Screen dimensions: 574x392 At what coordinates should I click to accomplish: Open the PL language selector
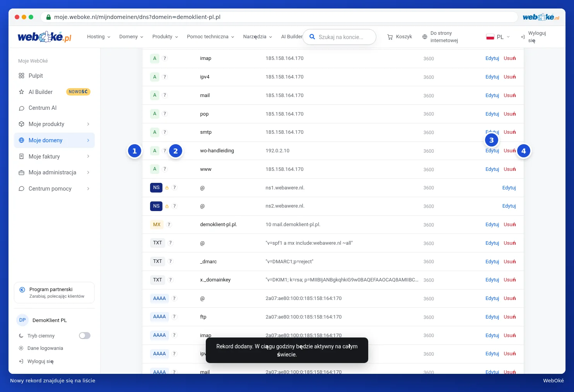(x=498, y=37)
